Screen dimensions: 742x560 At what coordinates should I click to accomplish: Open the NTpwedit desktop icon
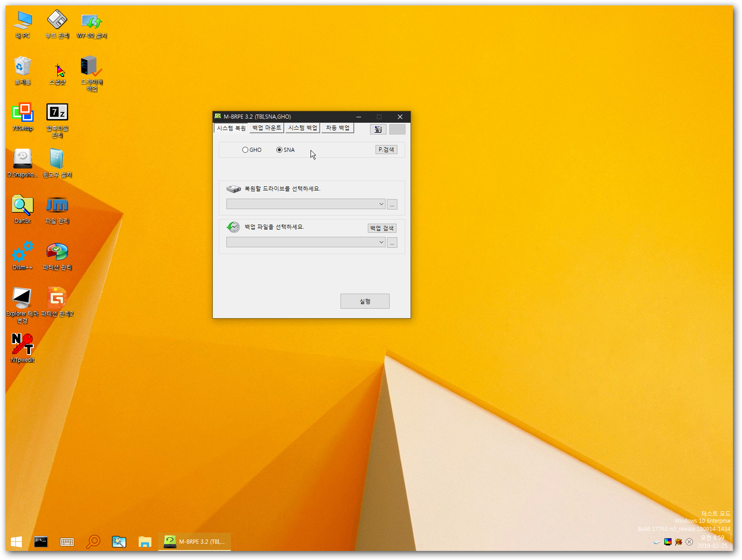click(23, 349)
